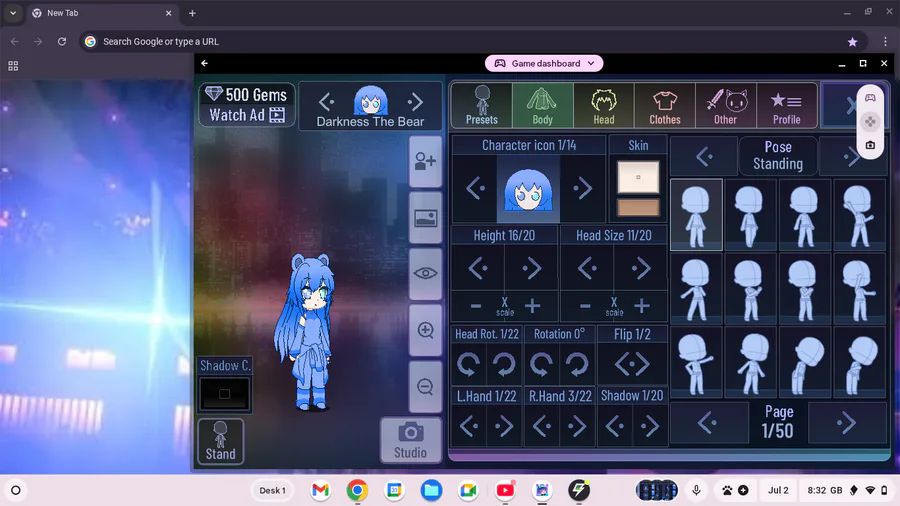Click the gamepad controls icon in side pill
The image size is (900, 506).
870,98
